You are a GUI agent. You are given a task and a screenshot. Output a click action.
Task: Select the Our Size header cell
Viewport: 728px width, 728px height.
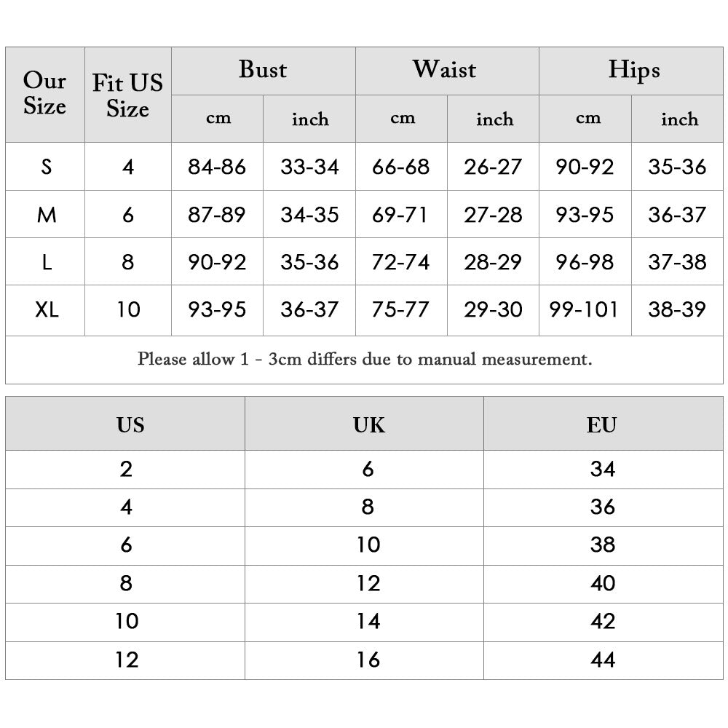[44, 94]
